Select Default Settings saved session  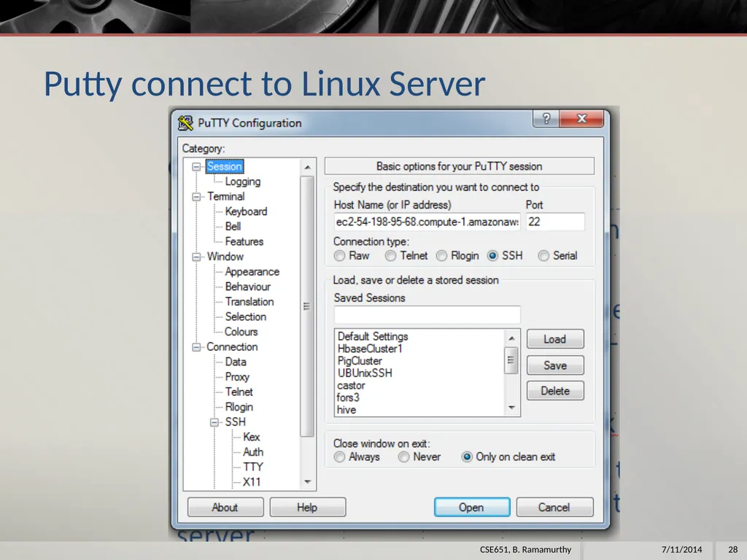coord(373,336)
